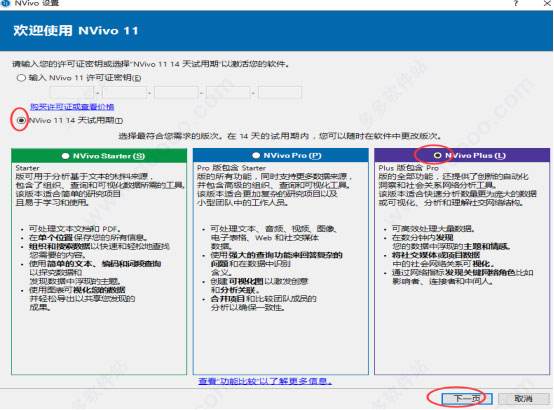Click the Pro bullet starting with 合并项目

coord(264,303)
